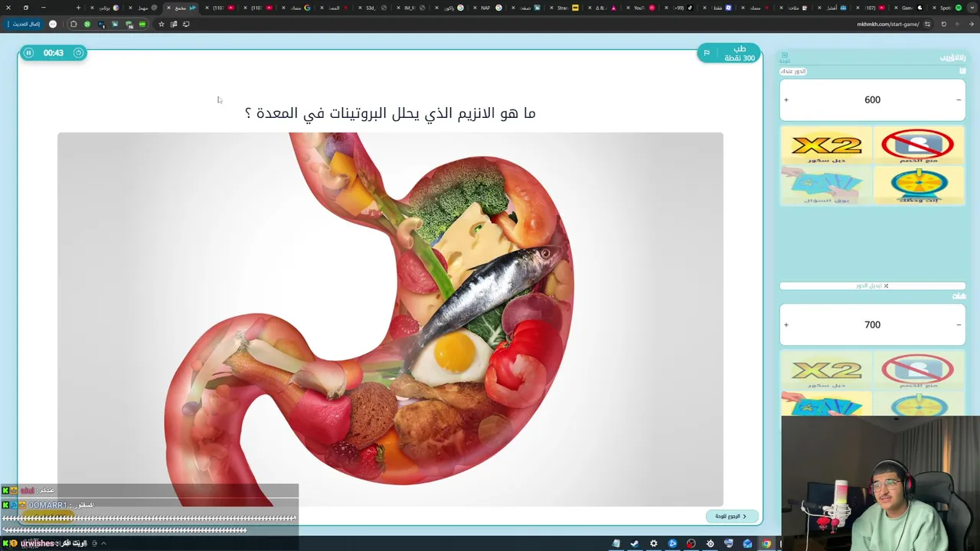The width and height of the screenshot is (980, 551).
Task: Click the red circular taskbar icon
Action: [x=691, y=543]
